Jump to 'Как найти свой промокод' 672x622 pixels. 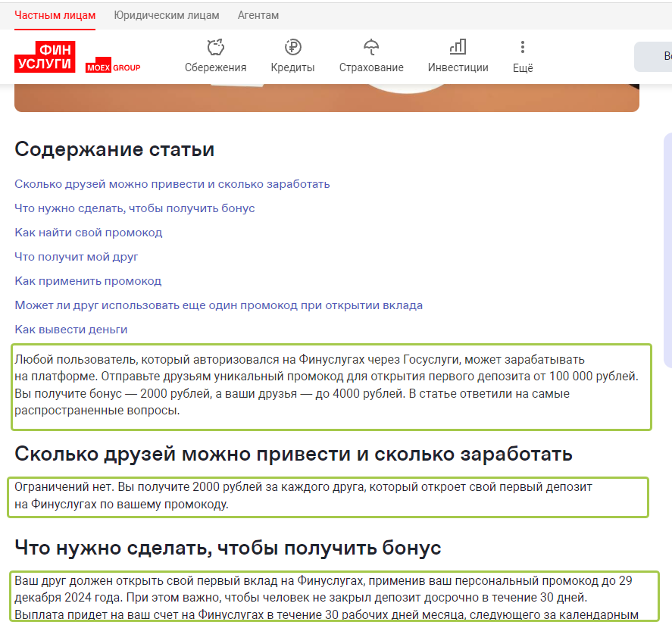pos(89,233)
